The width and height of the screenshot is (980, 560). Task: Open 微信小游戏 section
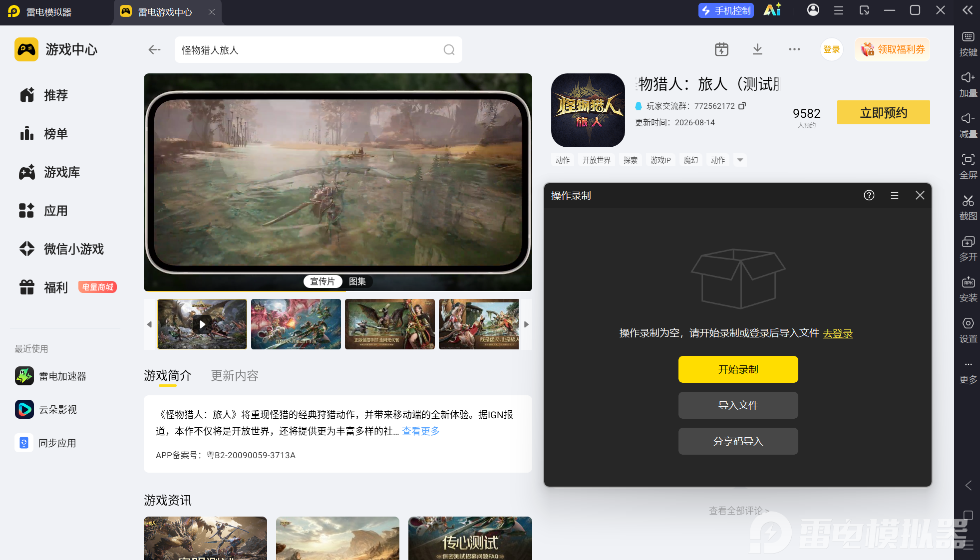61,249
